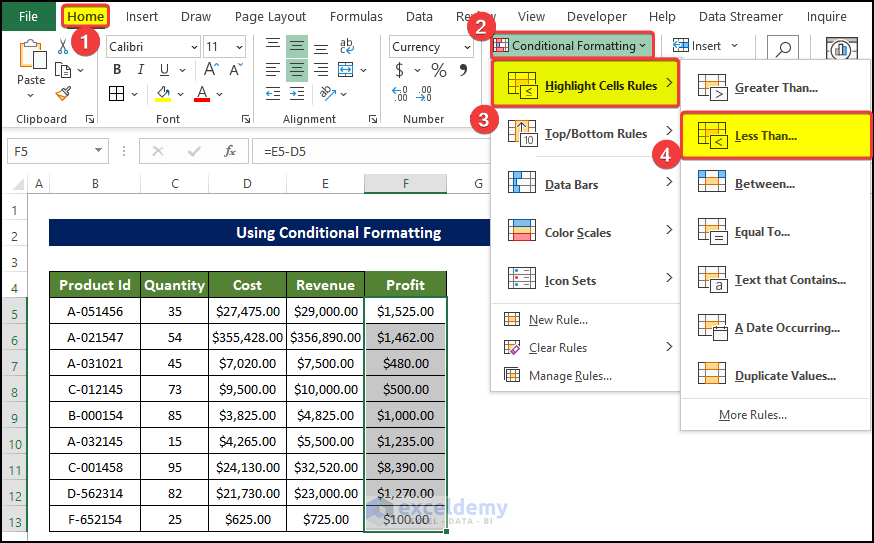
Task: Click New Rule... option
Action: [x=585, y=319]
